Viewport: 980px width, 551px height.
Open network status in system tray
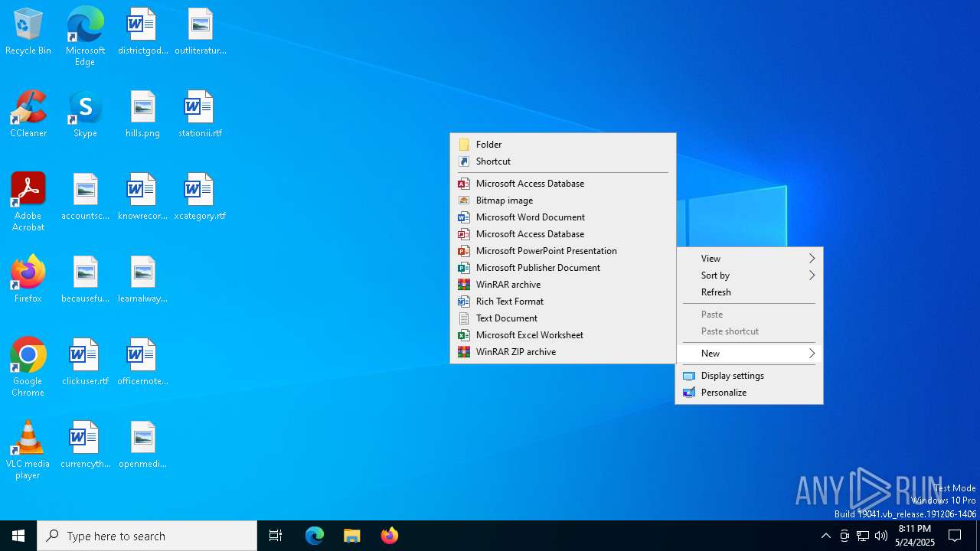click(863, 536)
